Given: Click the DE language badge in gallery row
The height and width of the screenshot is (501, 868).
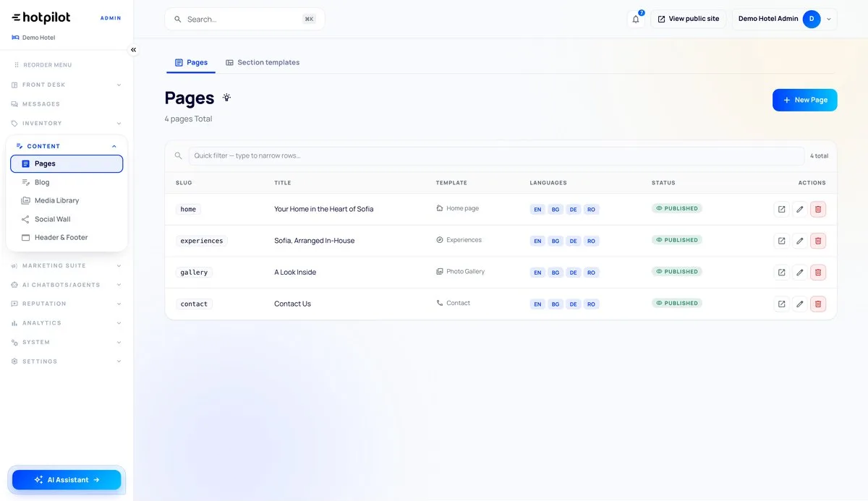Looking at the screenshot, I should (x=574, y=273).
